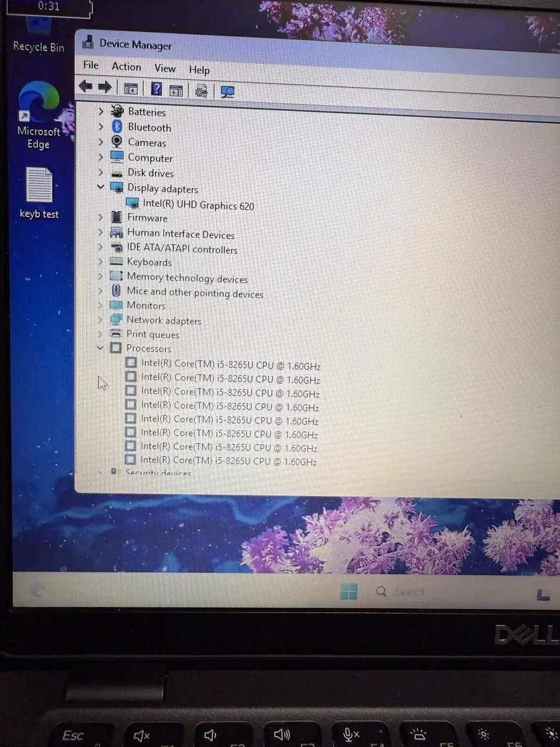Click the Forward arrow in Device Manager toolbar
The image size is (560, 747).
pos(105,88)
